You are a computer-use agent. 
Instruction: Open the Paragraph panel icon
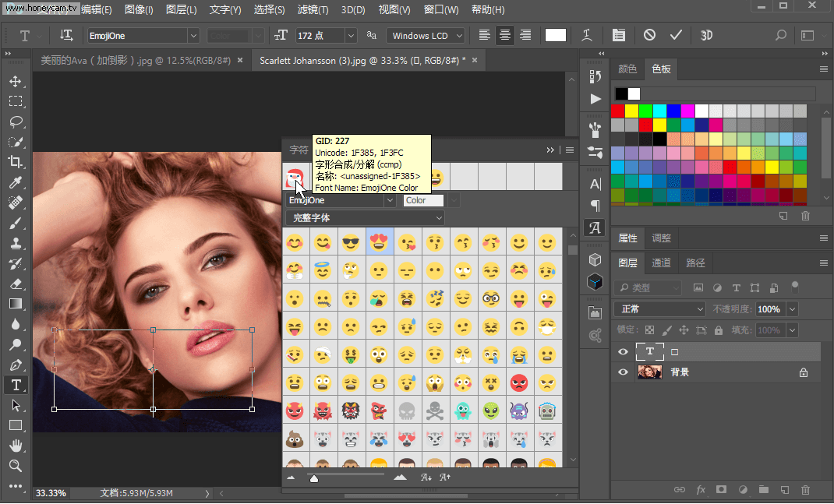tap(595, 204)
